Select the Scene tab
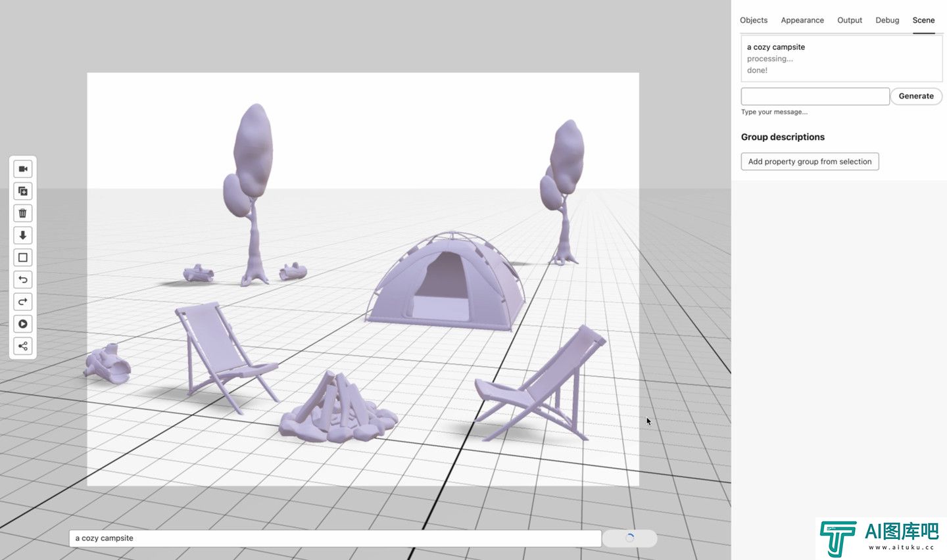The image size is (947, 560). click(923, 20)
